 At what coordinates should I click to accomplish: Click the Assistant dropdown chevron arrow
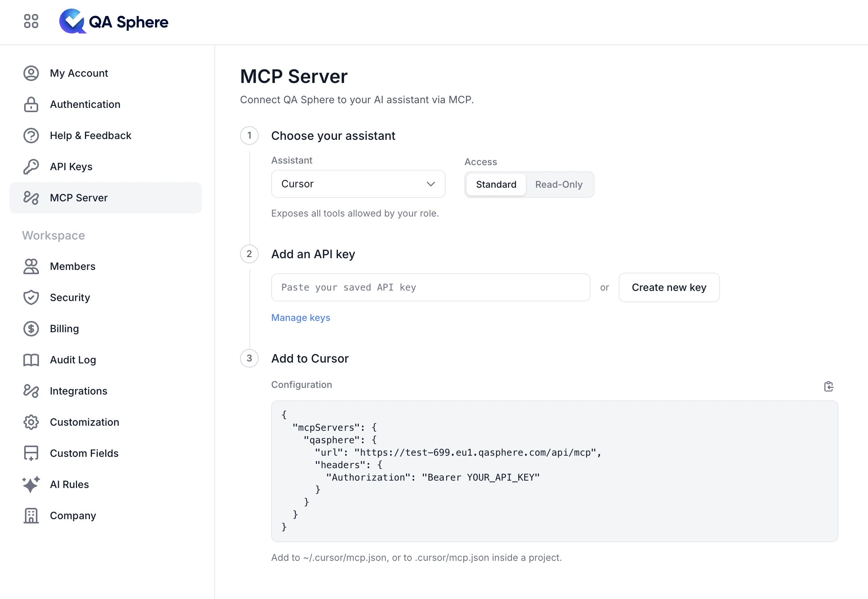pyautogui.click(x=430, y=184)
